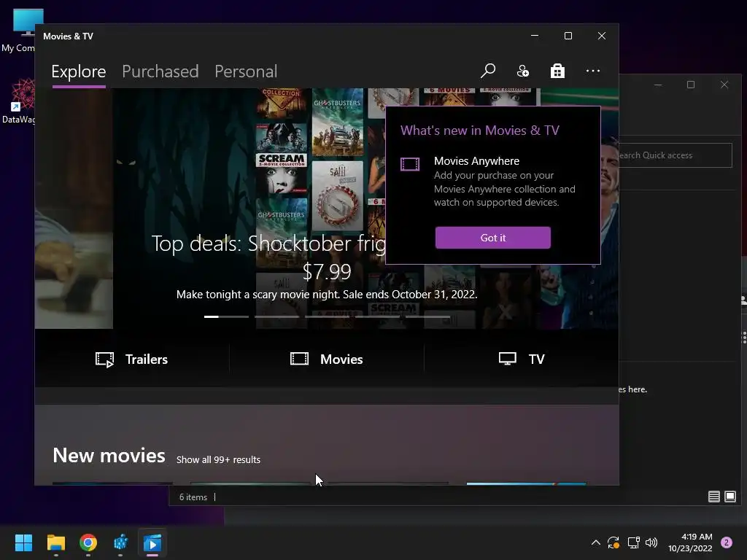The width and height of the screenshot is (747, 560).
Task: Switch File Explorer to large icons view
Action: 729,497
